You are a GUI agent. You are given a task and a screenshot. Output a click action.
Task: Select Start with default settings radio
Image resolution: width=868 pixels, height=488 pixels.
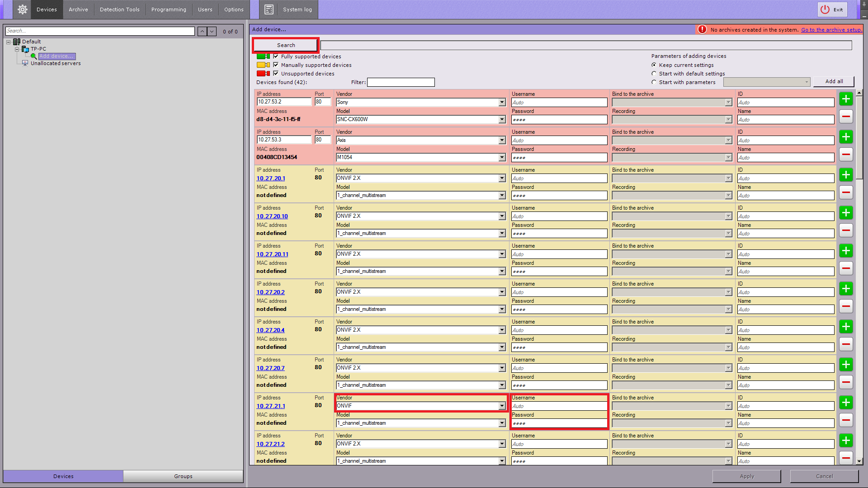tap(654, 74)
